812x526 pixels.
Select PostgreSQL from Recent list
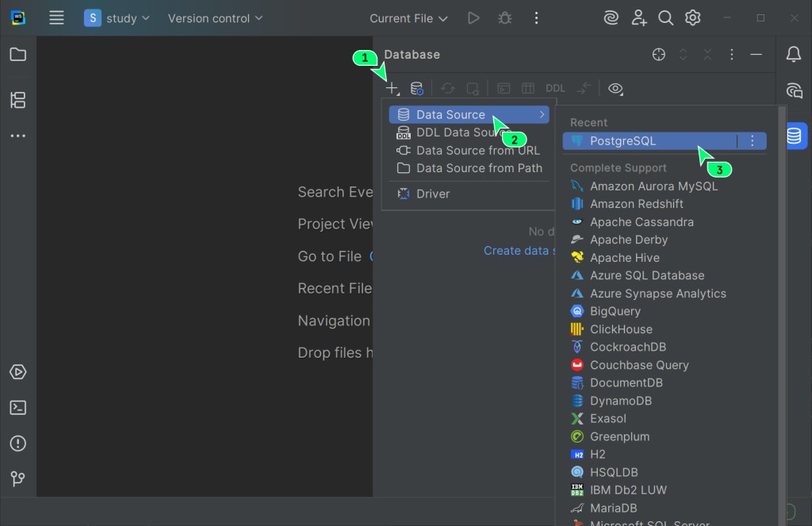(622, 141)
